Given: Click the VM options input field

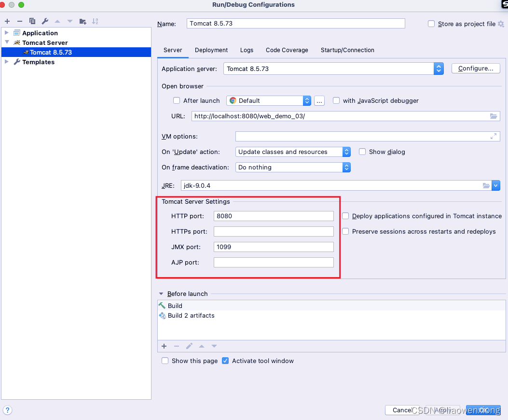Looking at the screenshot, I should [368, 137].
